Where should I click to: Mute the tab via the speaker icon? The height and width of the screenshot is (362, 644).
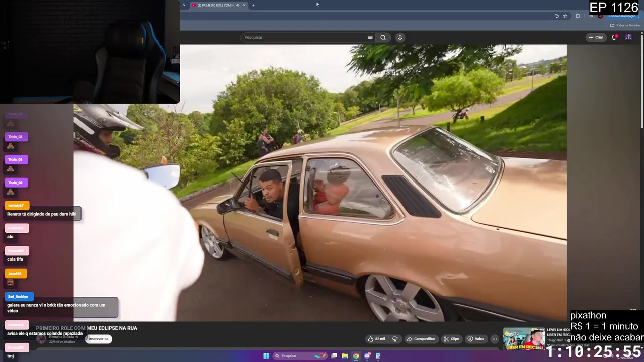click(x=237, y=5)
